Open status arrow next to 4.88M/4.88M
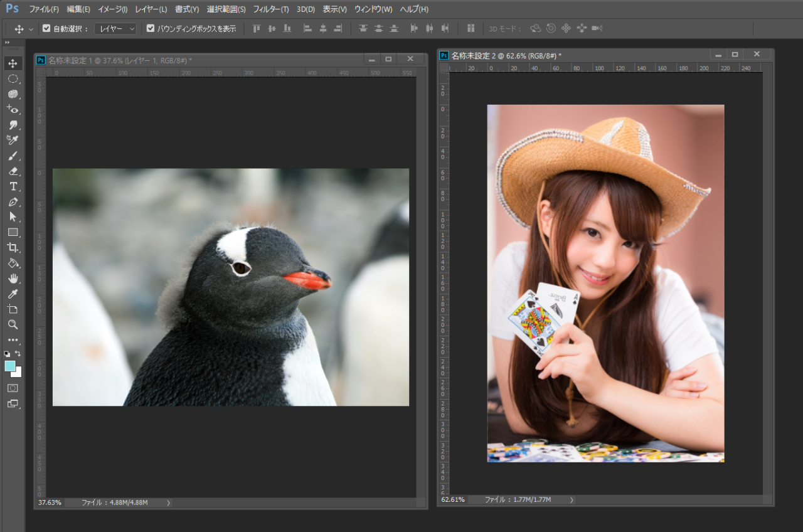The image size is (803, 532). (x=168, y=503)
